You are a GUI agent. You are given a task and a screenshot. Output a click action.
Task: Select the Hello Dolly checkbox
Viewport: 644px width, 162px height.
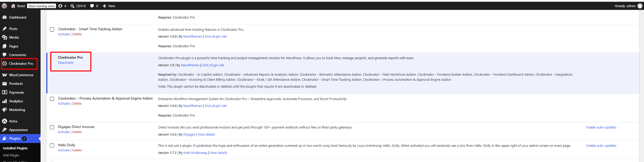[x=52, y=145]
